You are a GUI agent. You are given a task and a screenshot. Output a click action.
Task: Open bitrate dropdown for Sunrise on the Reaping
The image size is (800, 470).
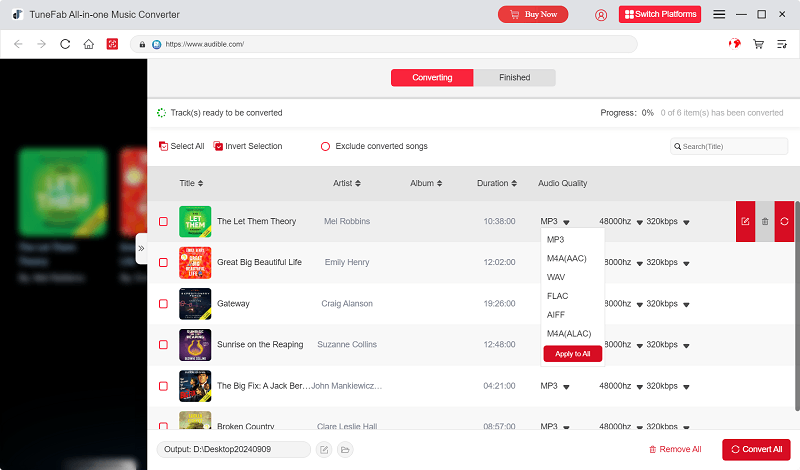686,345
